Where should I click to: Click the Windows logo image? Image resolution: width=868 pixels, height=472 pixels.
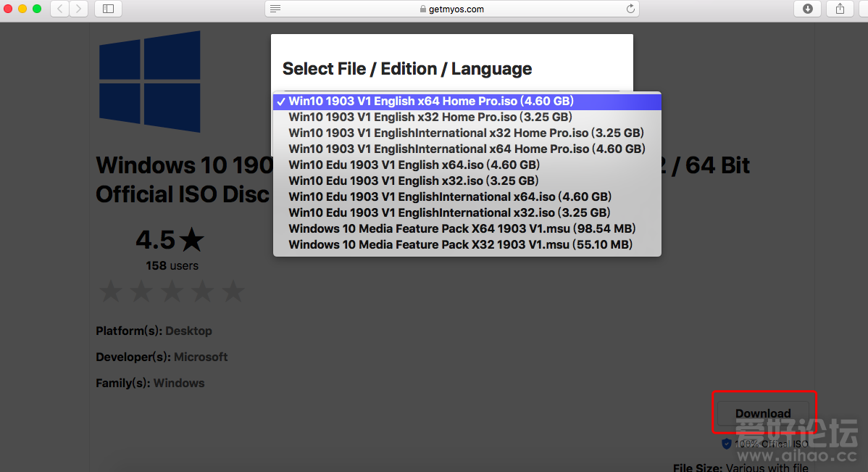pyautogui.click(x=149, y=81)
